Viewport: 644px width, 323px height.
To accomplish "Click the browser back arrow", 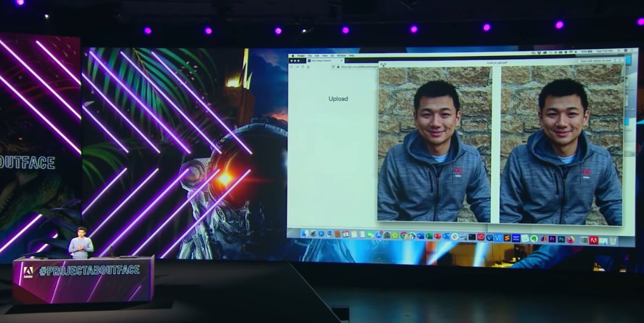I will (292, 67).
